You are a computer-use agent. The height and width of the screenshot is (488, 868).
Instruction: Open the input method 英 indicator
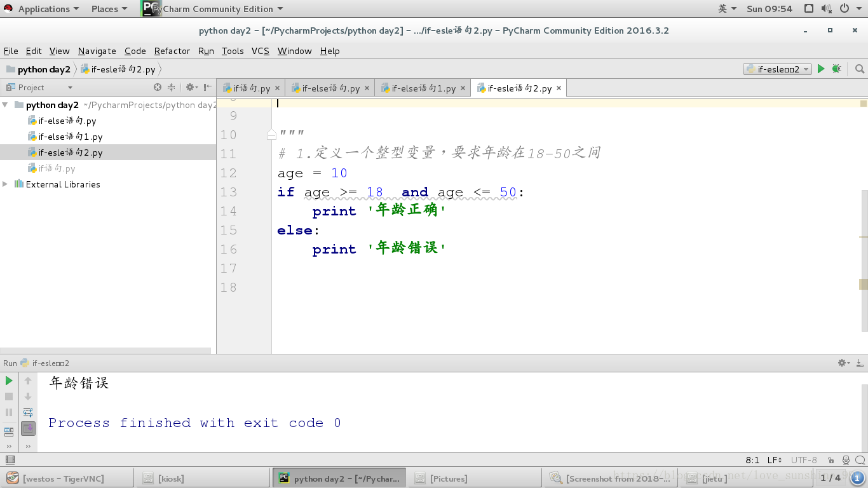click(x=728, y=9)
